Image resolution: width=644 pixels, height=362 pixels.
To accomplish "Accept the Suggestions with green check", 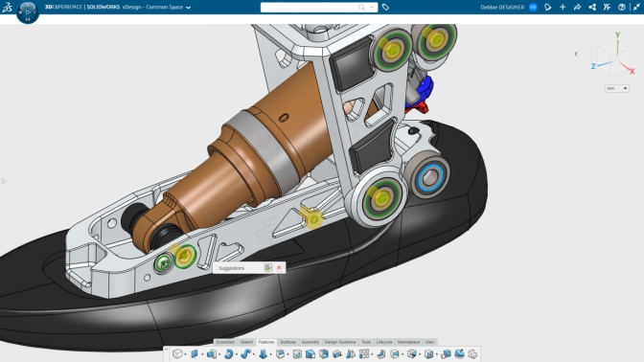I will 268,267.
